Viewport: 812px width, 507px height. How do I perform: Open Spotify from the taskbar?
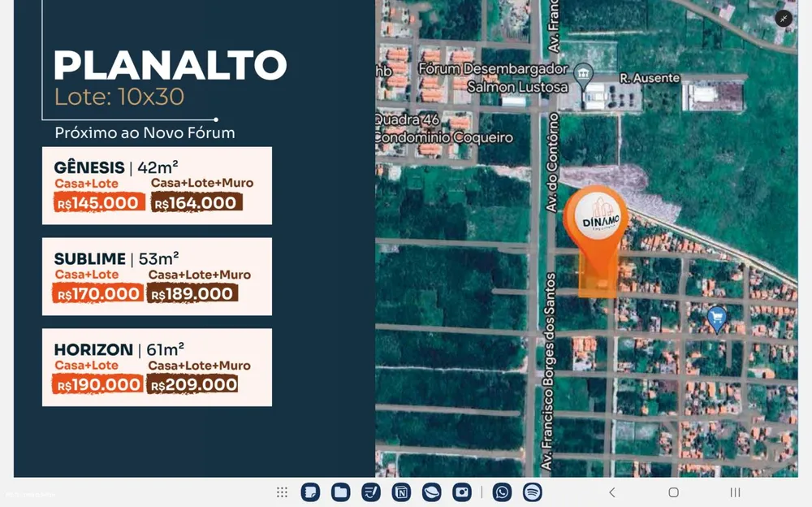tap(533, 492)
